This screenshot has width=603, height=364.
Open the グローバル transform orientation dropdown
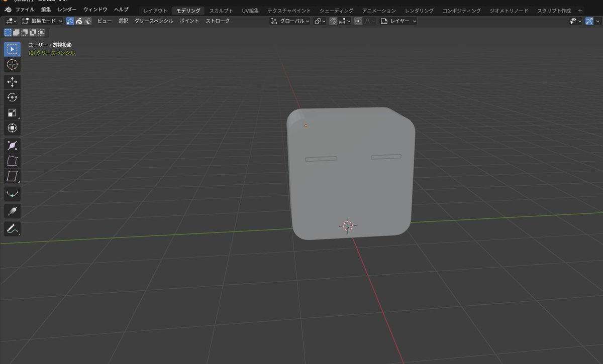pos(290,21)
